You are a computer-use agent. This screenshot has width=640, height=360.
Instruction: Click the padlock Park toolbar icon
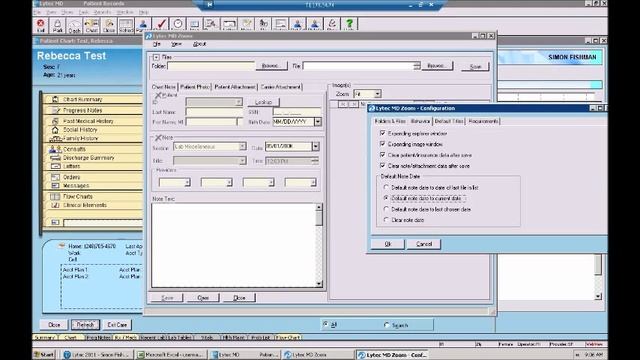pyautogui.click(x=58, y=25)
